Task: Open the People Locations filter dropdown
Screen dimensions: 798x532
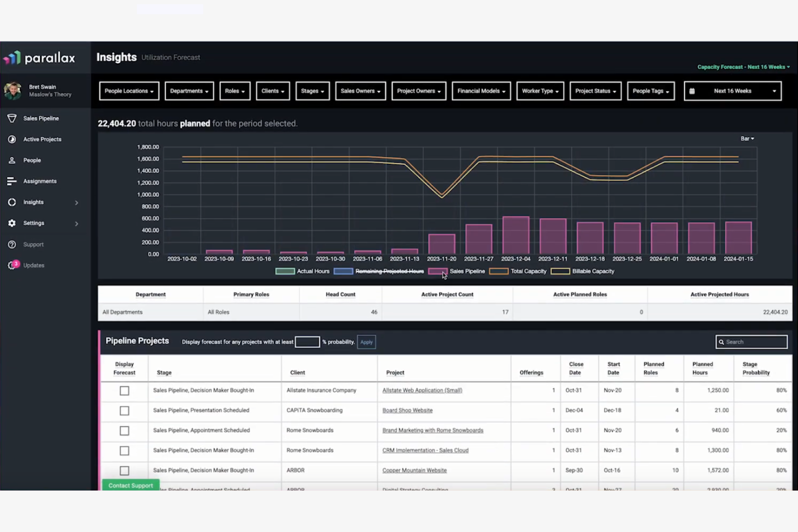Action: coord(129,91)
